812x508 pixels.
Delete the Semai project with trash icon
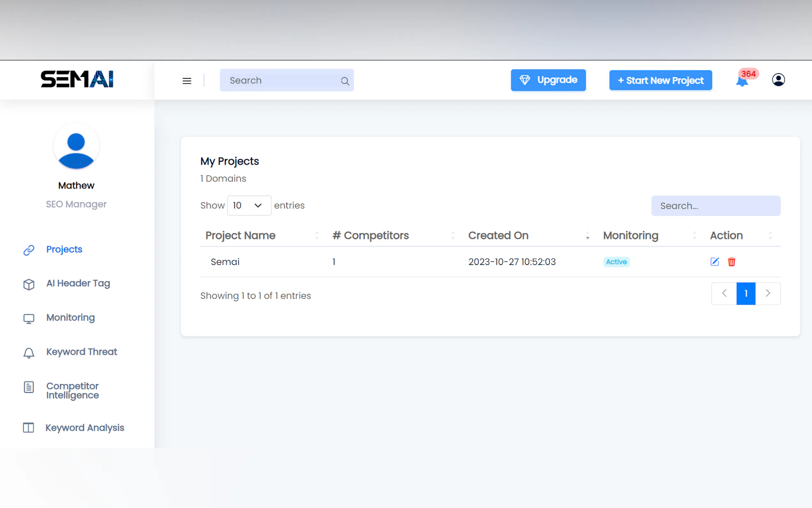(x=731, y=262)
